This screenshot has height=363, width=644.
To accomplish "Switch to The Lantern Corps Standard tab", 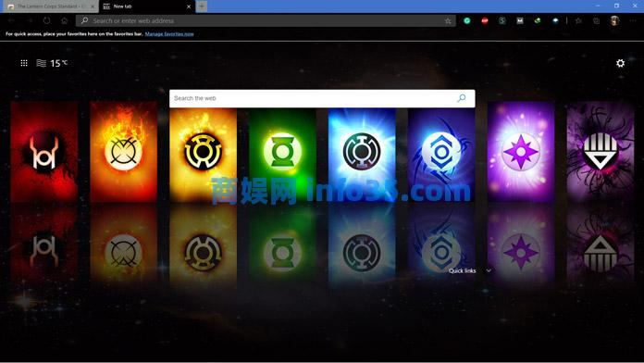I will point(49,6).
